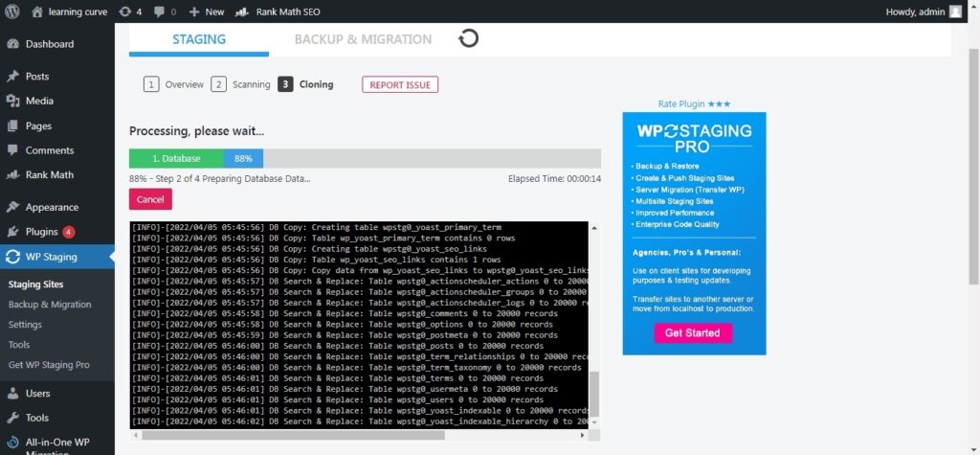Open the updates icon showing 4
980x455 pixels.
pyautogui.click(x=125, y=11)
